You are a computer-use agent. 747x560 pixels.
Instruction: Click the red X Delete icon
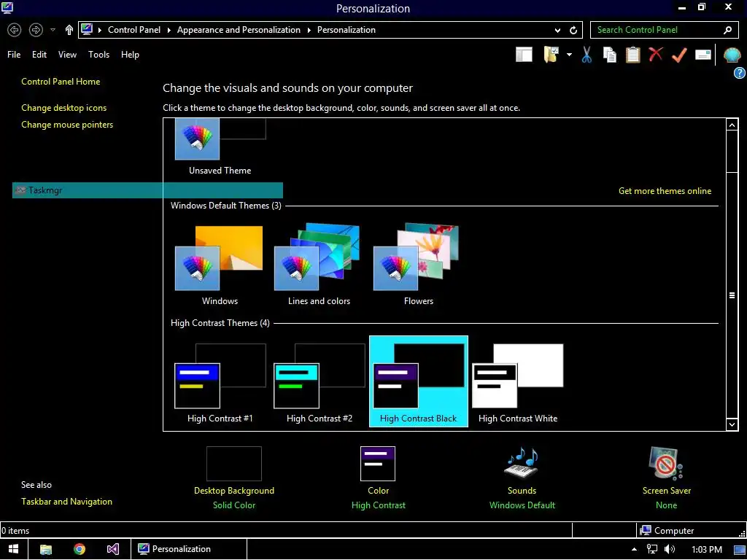[656, 54]
